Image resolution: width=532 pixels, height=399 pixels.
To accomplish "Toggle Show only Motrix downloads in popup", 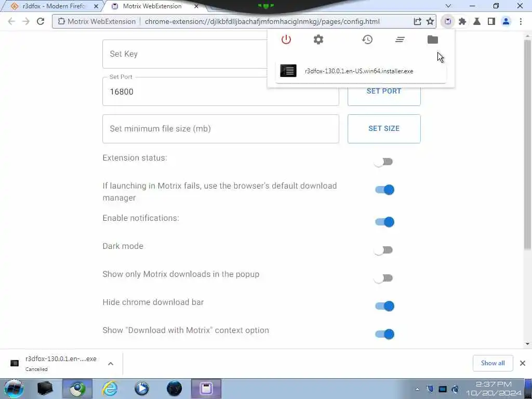I will pyautogui.click(x=384, y=278).
